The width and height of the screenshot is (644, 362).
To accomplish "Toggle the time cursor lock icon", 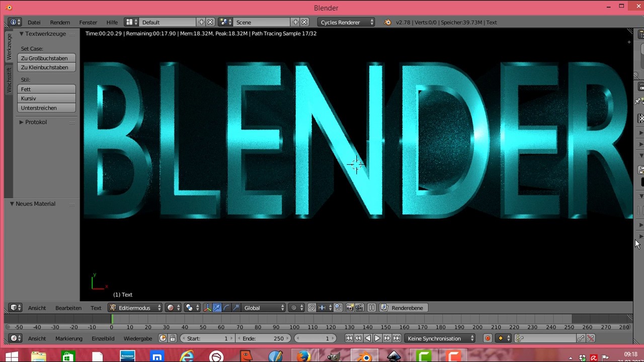I will pos(173,338).
